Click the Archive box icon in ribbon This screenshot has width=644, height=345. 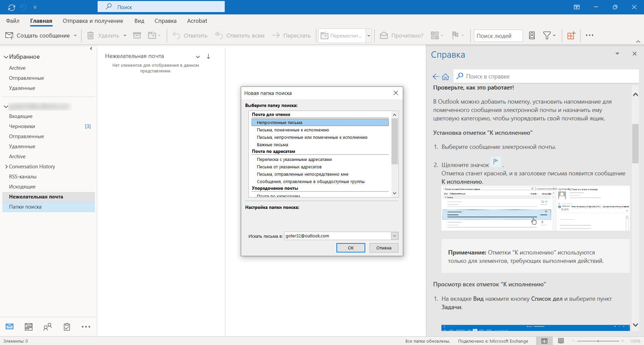coord(137,35)
